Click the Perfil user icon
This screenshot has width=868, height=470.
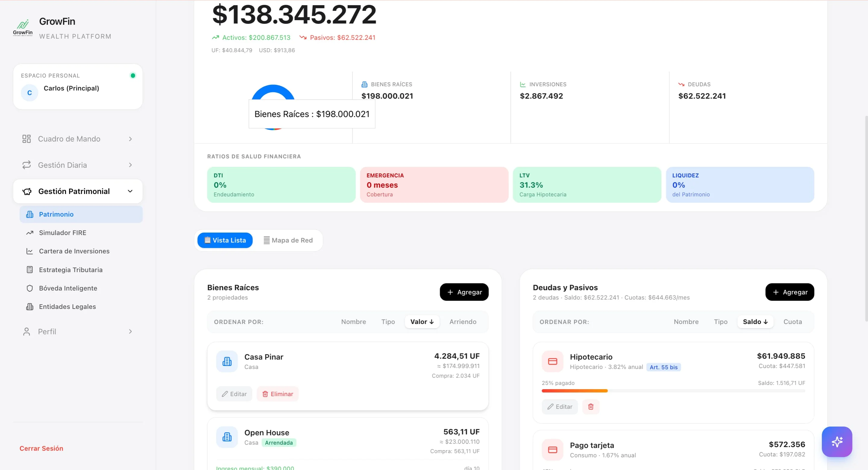point(26,332)
